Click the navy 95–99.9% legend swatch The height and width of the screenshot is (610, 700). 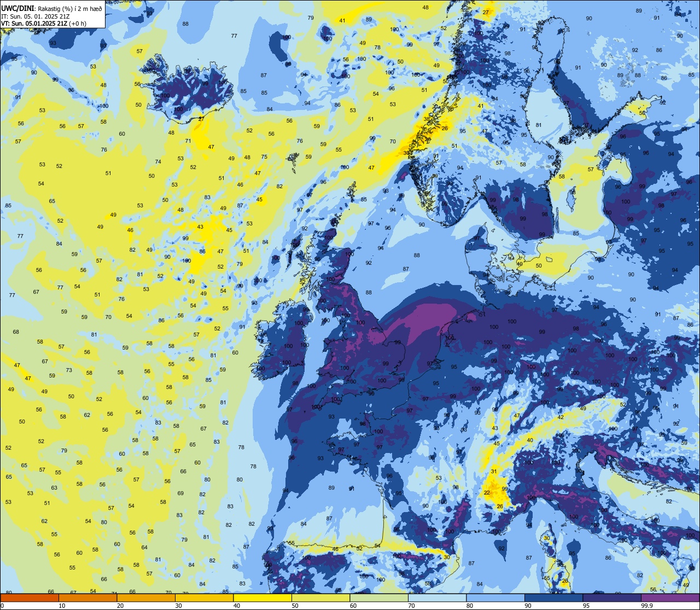pyautogui.click(x=612, y=597)
